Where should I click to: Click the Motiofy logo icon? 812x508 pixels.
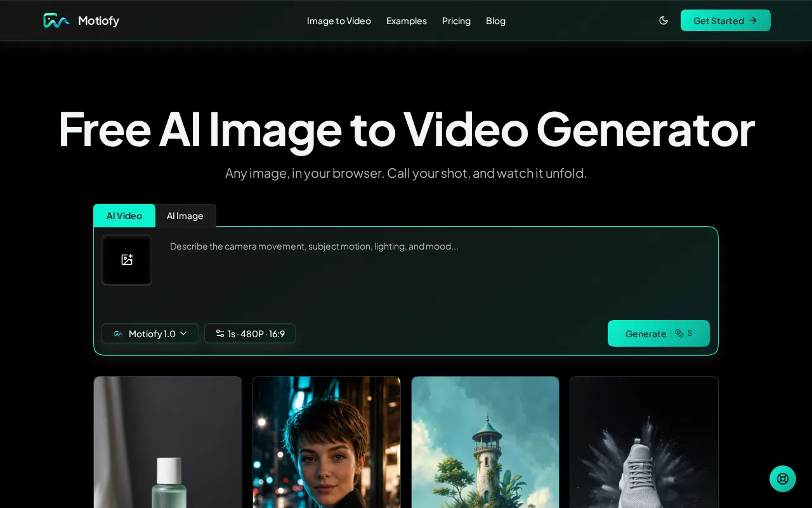(56, 20)
